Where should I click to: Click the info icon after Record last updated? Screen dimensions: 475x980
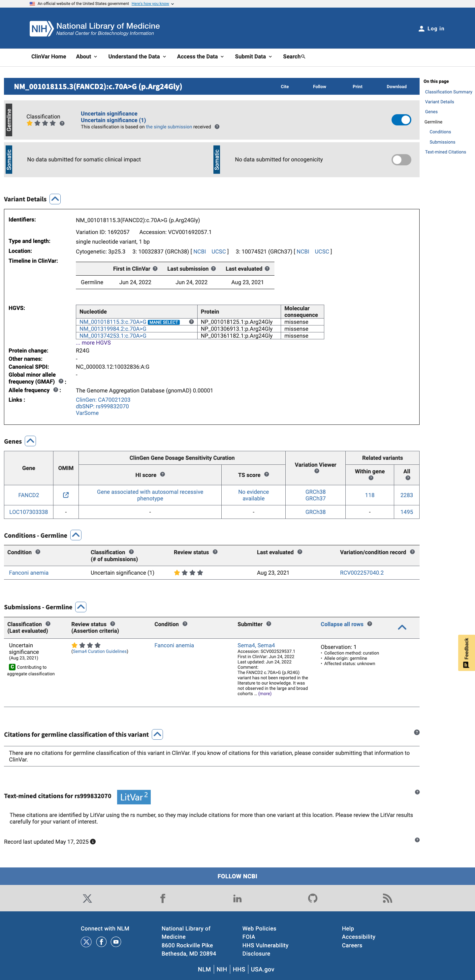click(x=93, y=841)
